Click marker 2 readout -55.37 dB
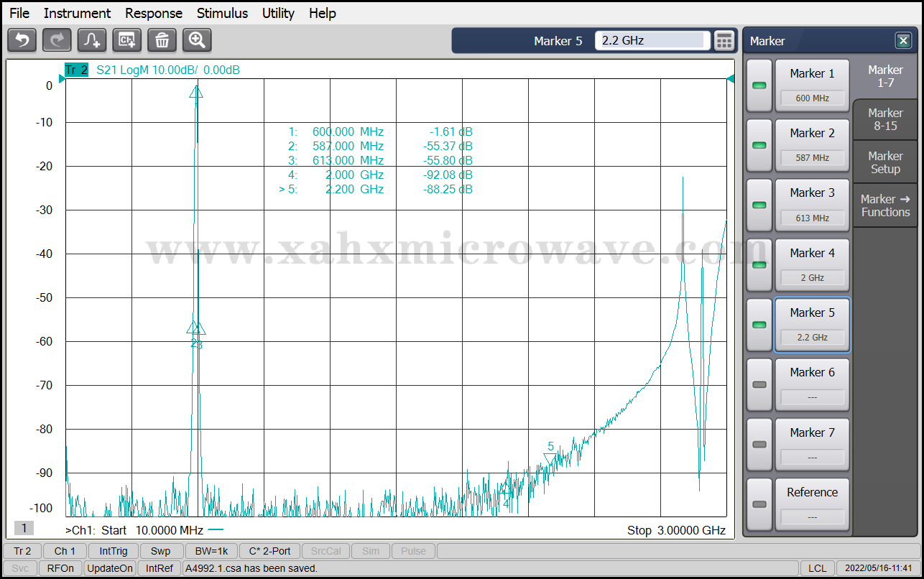Viewport: 924px width, 579px height. point(448,147)
